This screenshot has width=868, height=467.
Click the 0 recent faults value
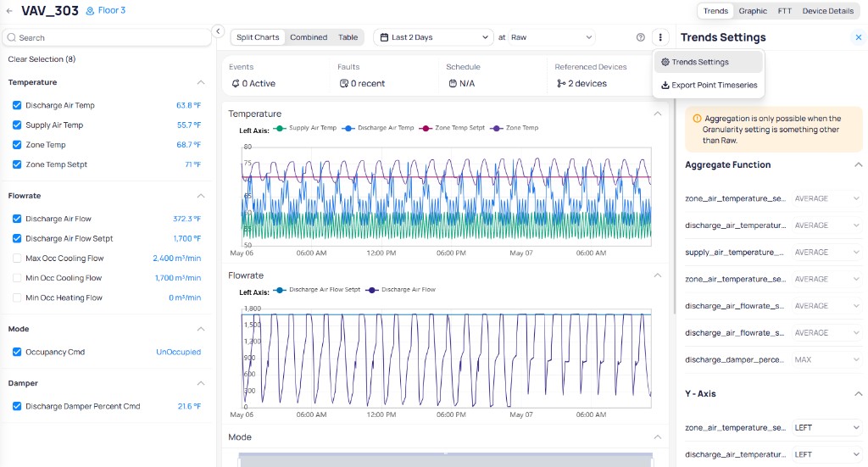(x=368, y=84)
